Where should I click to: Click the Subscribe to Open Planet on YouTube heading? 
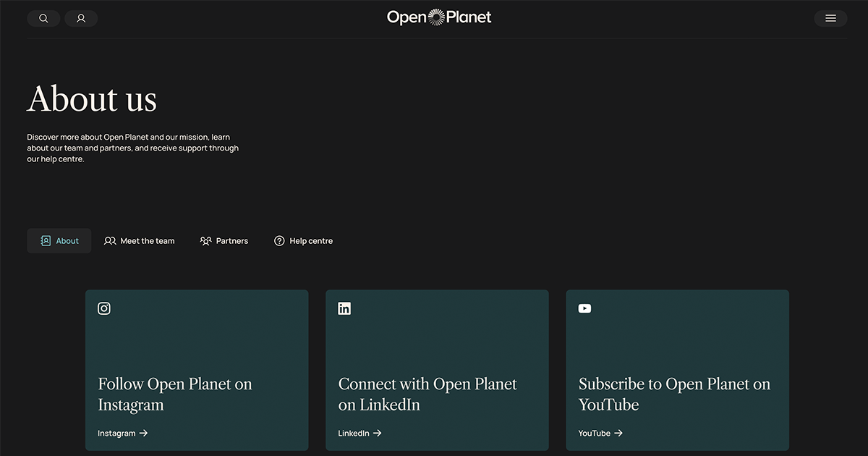pyautogui.click(x=674, y=394)
